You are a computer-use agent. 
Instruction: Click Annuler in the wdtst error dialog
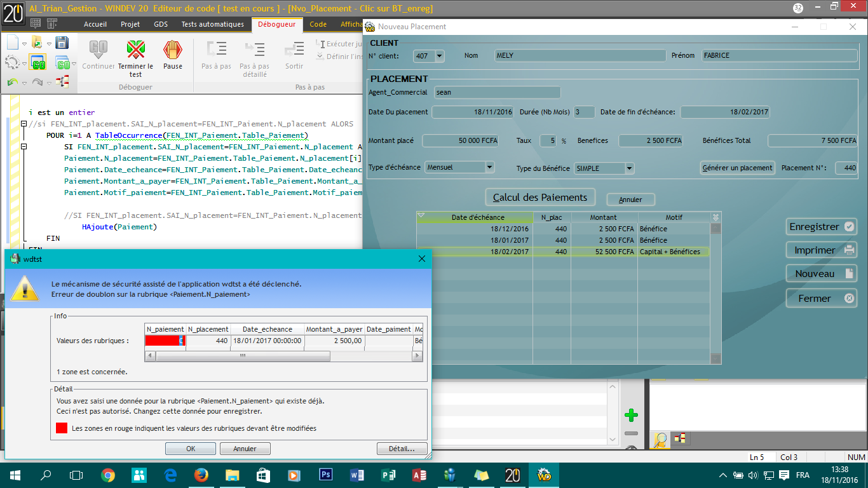tap(245, 449)
